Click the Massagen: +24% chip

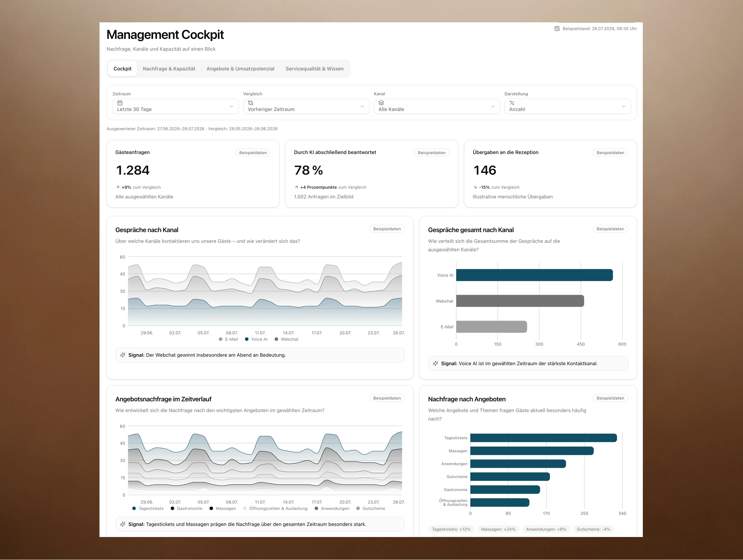coord(498,529)
